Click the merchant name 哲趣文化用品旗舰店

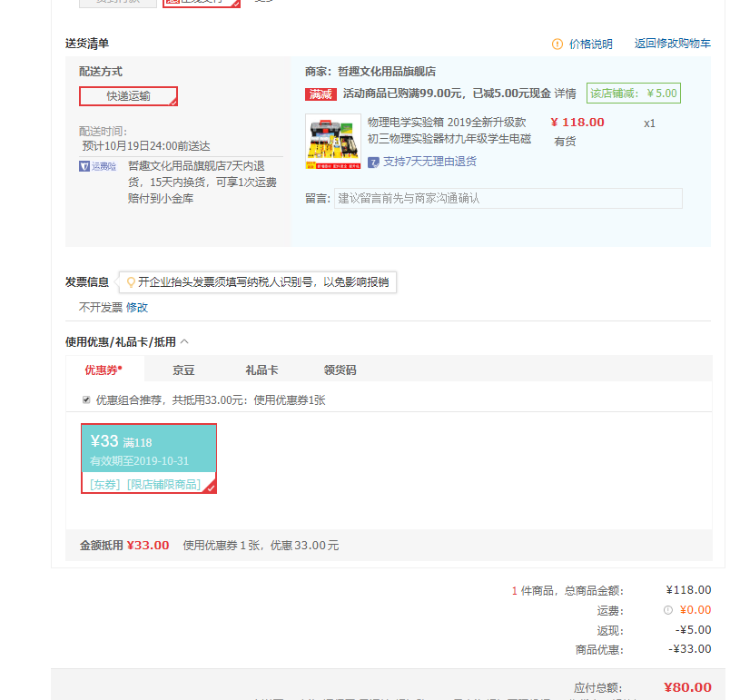click(x=387, y=72)
